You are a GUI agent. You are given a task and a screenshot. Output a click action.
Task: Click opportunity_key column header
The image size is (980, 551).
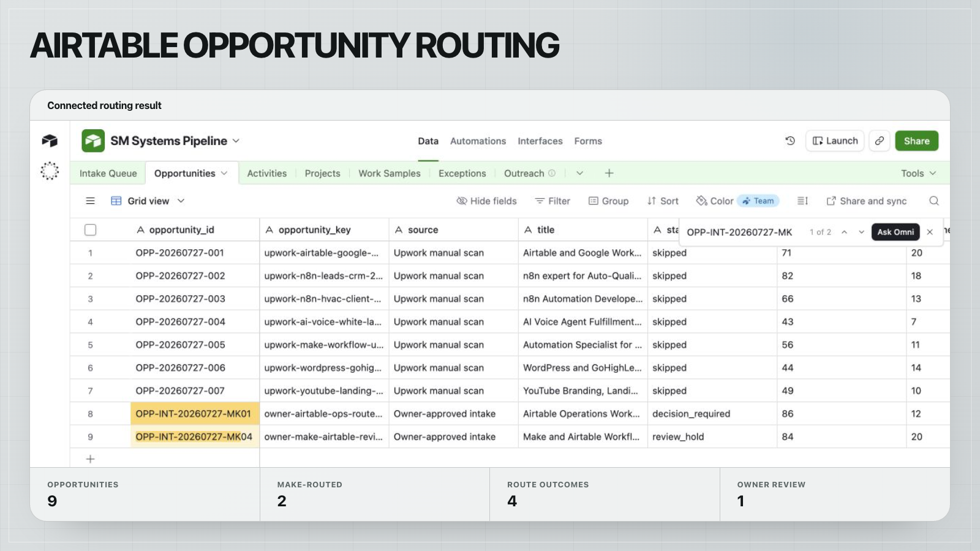[324, 230]
